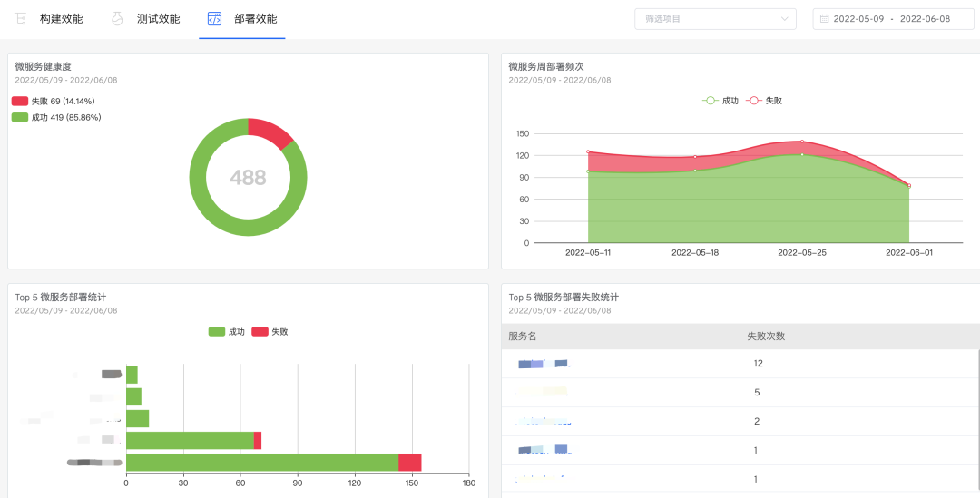Click the failure count 5 cell
This screenshot has width=980, height=498.
pyautogui.click(x=756, y=393)
